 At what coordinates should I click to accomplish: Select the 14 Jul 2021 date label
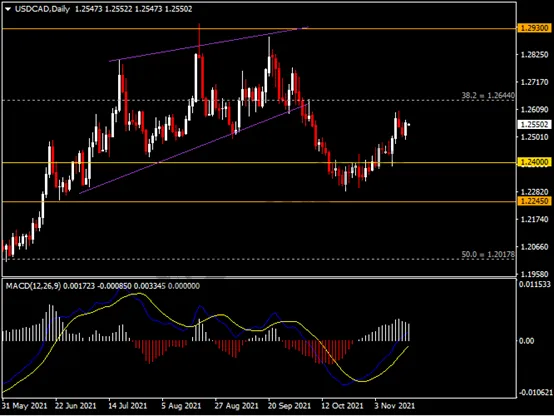(128, 406)
